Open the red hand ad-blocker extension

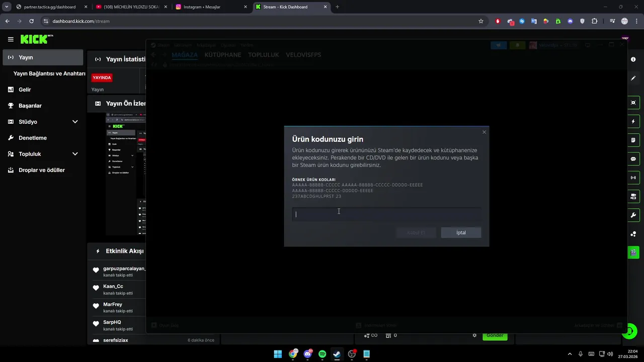498,21
